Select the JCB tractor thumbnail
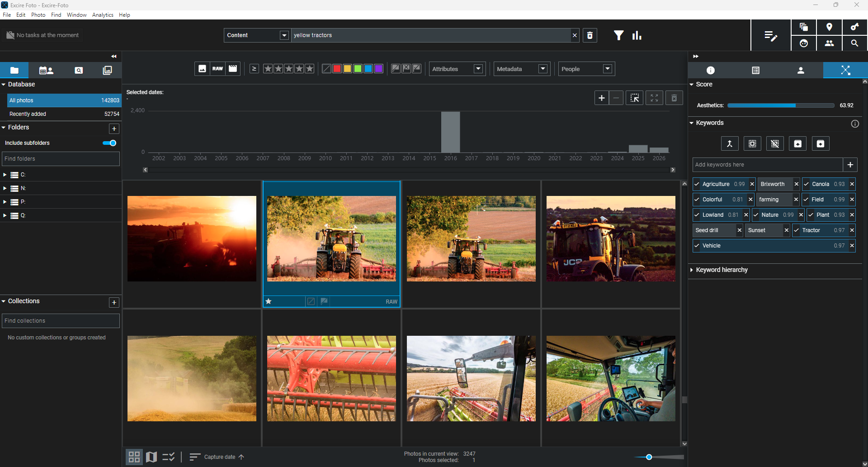 [x=611, y=238]
